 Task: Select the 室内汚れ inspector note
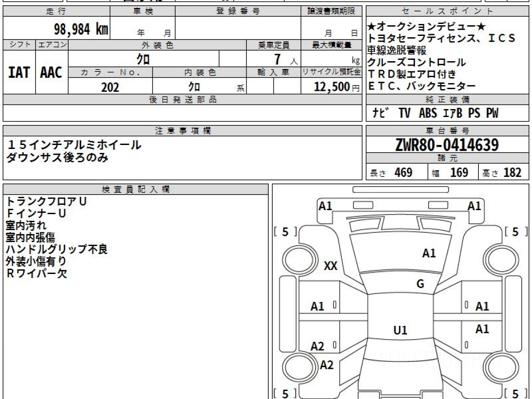[26, 225]
